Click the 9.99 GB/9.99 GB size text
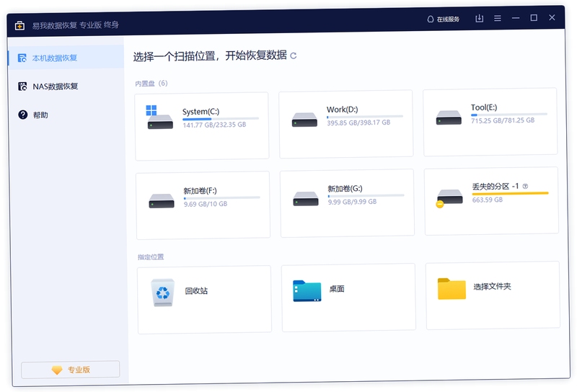 (353, 202)
